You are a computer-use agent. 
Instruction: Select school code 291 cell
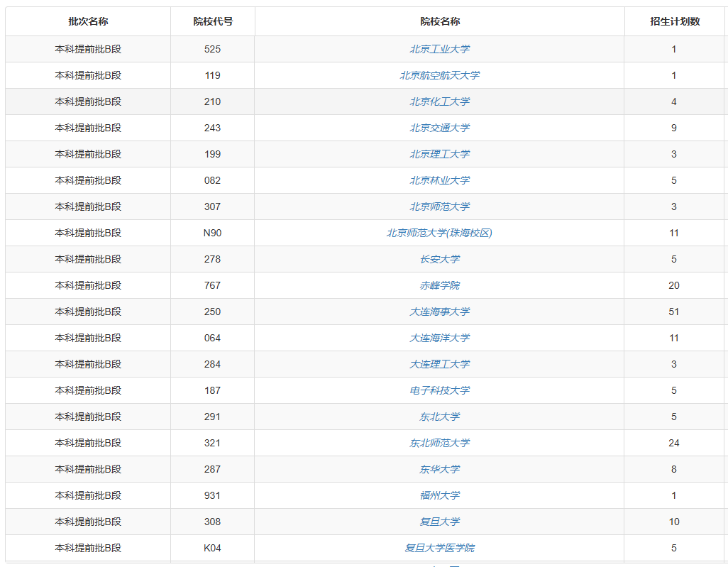(x=213, y=417)
